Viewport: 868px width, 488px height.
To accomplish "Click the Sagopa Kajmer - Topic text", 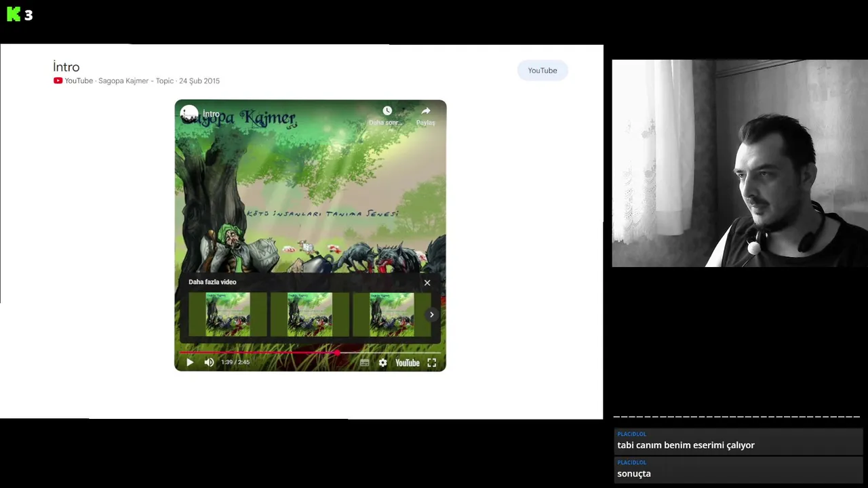I will tap(136, 81).
